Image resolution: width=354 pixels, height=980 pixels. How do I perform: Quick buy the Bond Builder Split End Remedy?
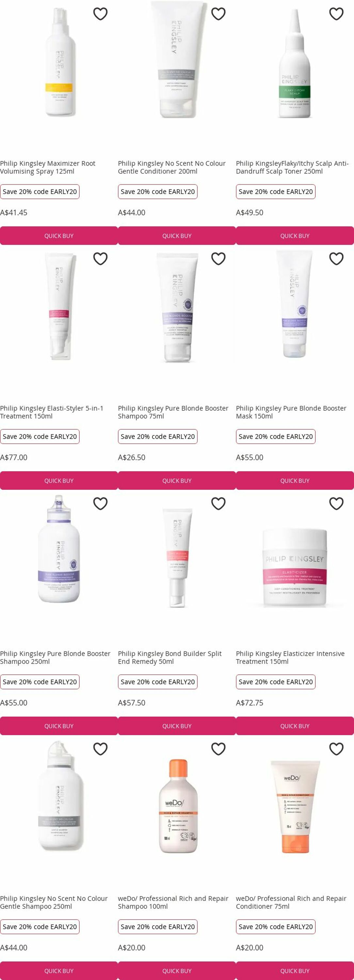(x=177, y=726)
